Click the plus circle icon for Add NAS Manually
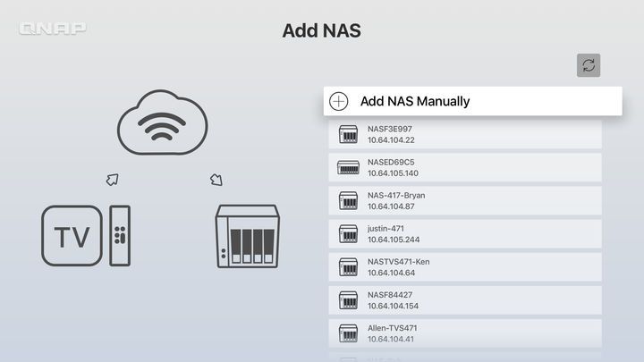 [338, 101]
